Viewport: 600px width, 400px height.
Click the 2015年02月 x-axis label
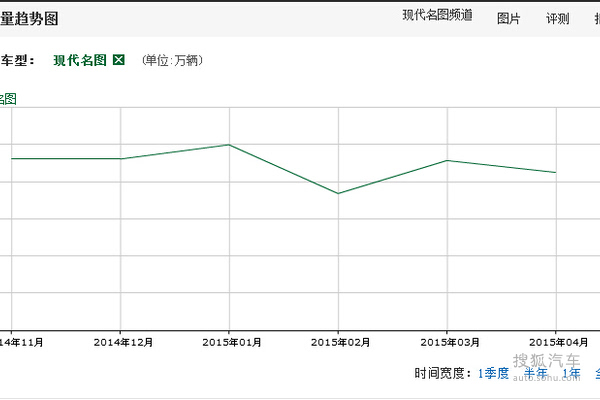pos(338,342)
